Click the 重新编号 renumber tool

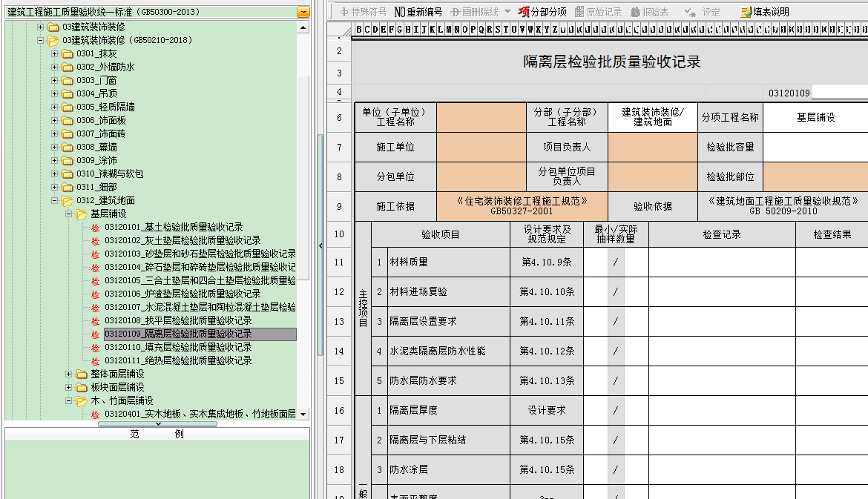(418, 12)
